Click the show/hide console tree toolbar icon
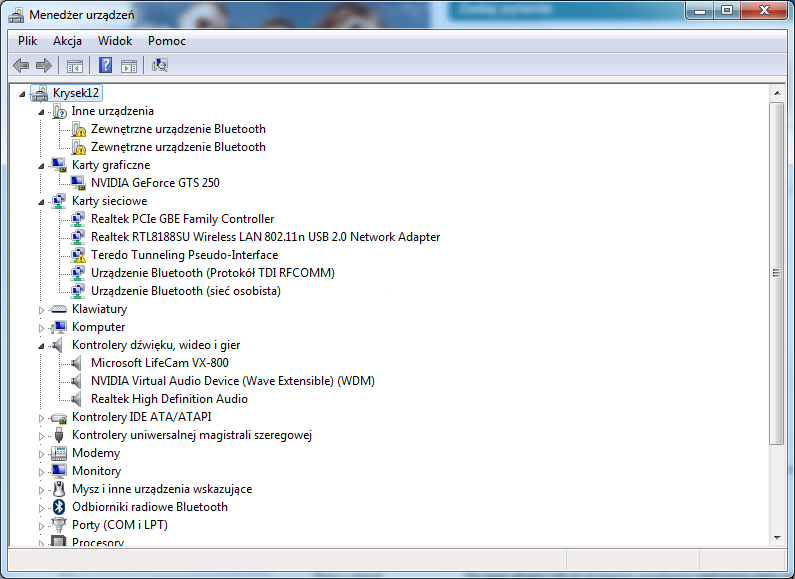This screenshot has height=579, width=795. (x=75, y=65)
